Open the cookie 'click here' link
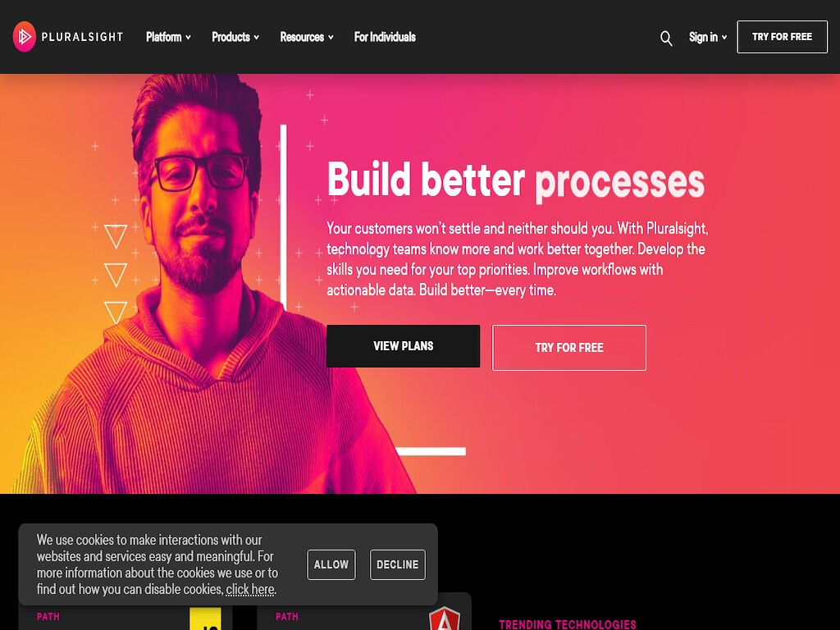Image resolution: width=840 pixels, height=630 pixels. [x=250, y=589]
